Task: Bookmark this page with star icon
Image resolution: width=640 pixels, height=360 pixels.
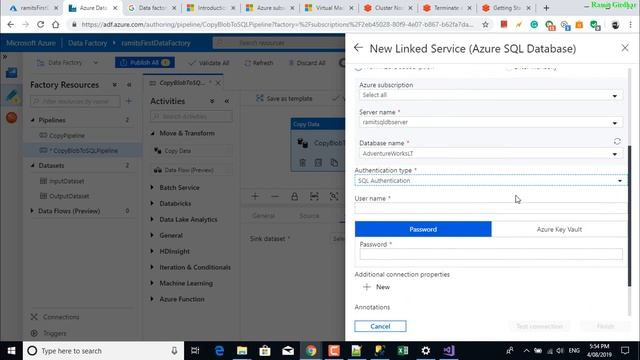Action: [485, 24]
